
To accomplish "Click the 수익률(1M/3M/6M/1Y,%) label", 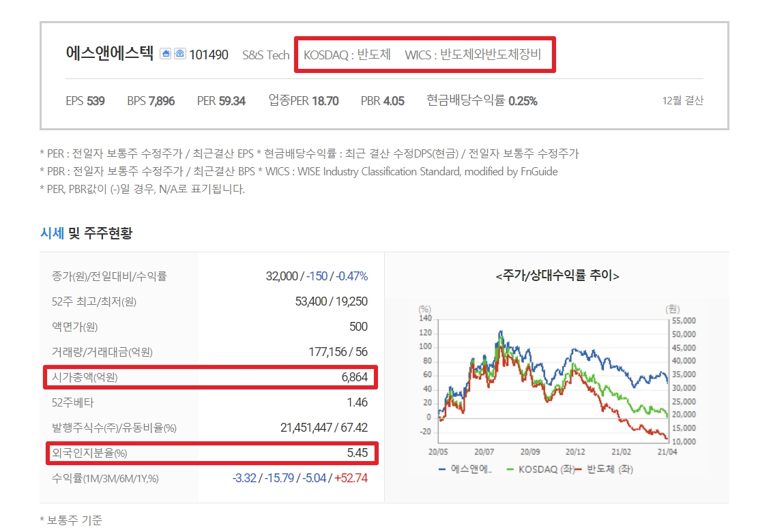I will 105,478.
